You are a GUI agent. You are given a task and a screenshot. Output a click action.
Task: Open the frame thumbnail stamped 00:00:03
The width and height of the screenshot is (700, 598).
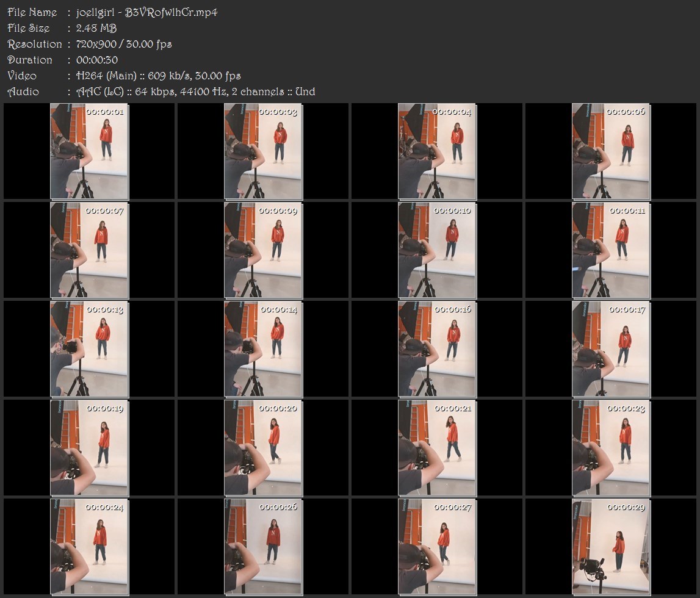point(264,151)
